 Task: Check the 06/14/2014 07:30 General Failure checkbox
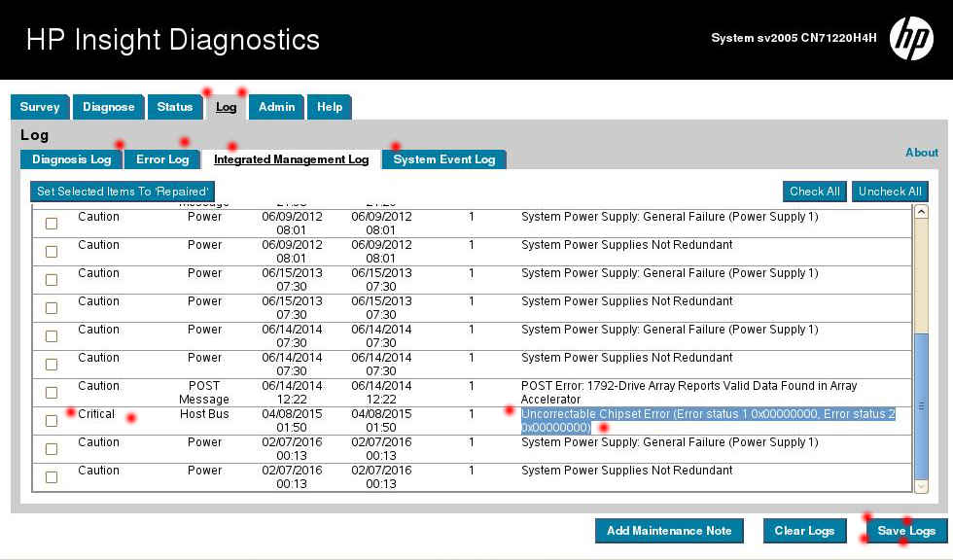[x=52, y=336]
